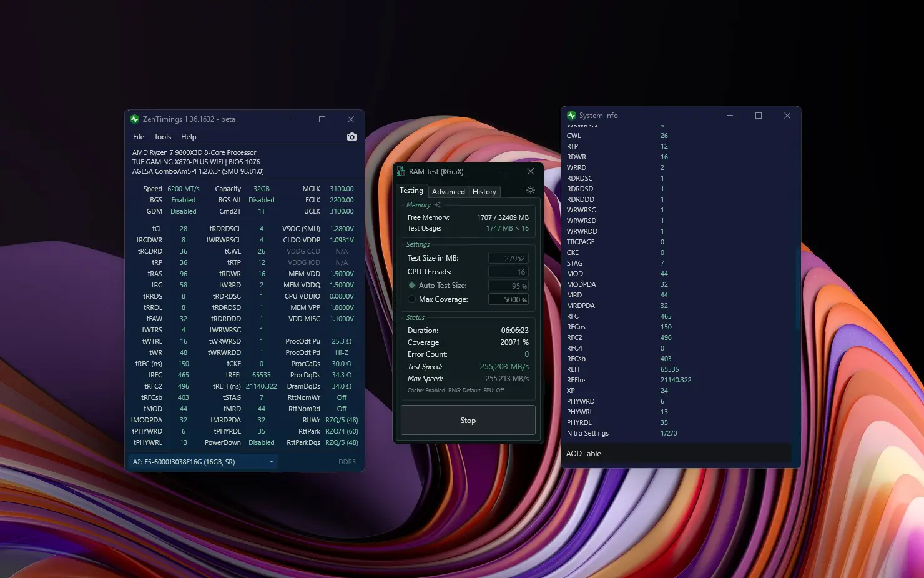Image resolution: width=924 pixels, height=578 pixels.
Task: Minimize the ZenTimings window
Action: 293,119
